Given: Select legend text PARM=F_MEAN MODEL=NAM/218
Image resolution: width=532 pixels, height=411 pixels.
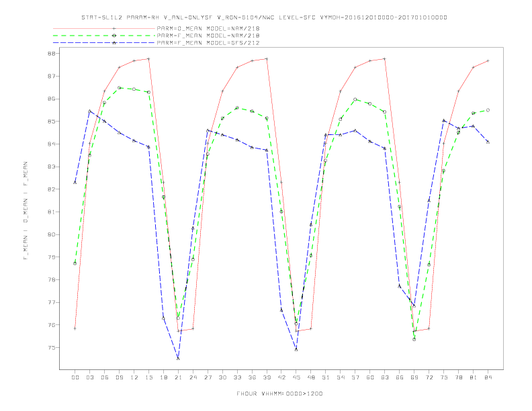Looking at the screenshot, I should point(208,36).
